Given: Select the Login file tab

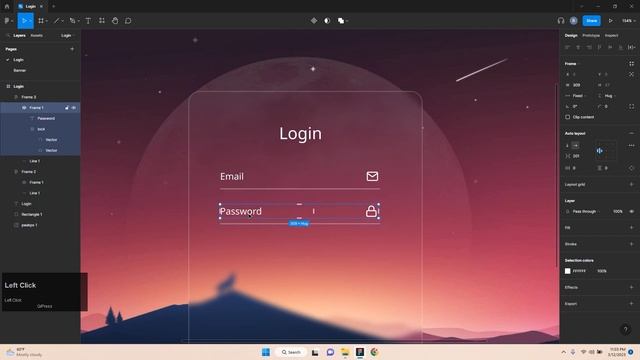Looking at the screenshot, I should point(30,6).
